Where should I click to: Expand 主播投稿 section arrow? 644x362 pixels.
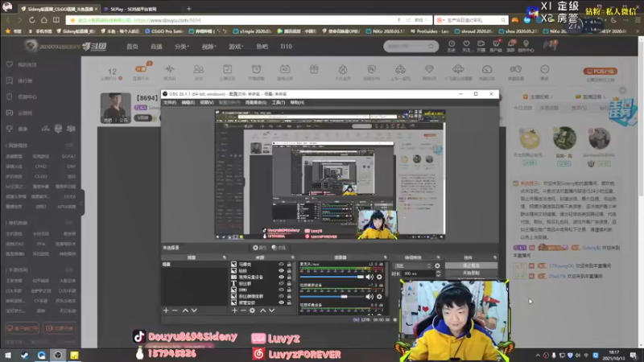[551, 97]
